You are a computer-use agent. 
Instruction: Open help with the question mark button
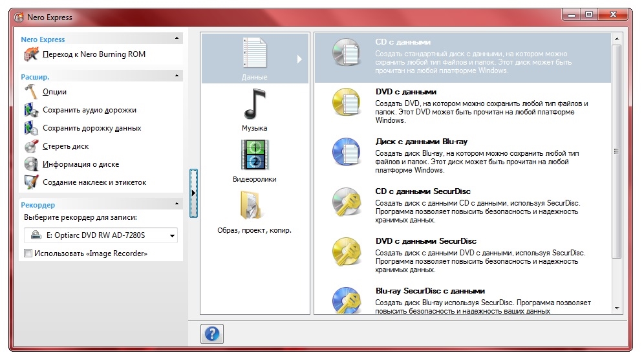212,334
